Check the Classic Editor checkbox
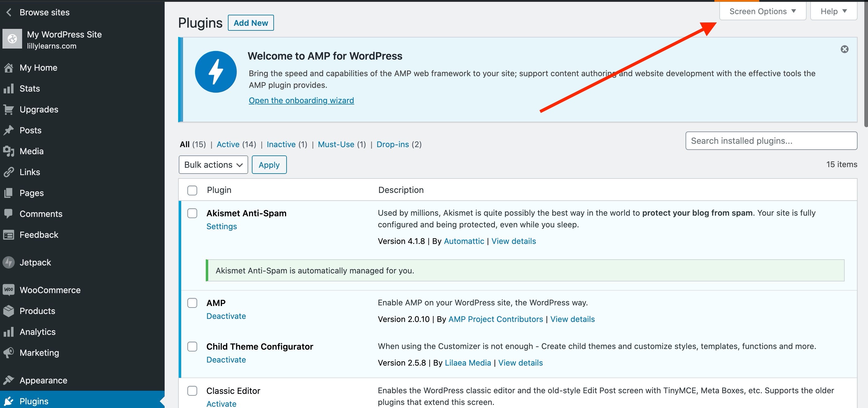 tap(192, 391)
